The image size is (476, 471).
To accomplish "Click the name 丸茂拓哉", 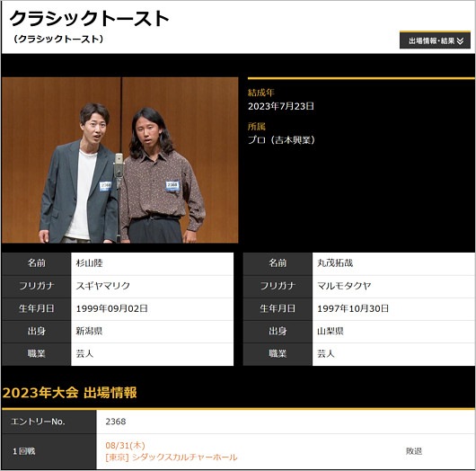I will (335, 262).
